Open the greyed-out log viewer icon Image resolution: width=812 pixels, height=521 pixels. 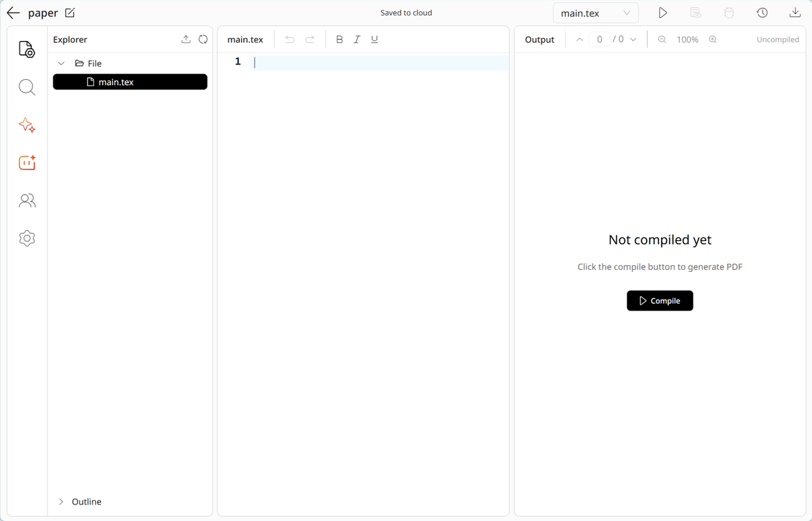tap(696, 13)
